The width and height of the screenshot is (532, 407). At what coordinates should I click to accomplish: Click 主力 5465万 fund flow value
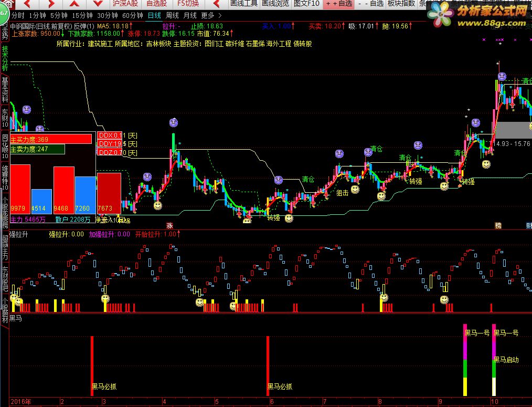[27, 220]
